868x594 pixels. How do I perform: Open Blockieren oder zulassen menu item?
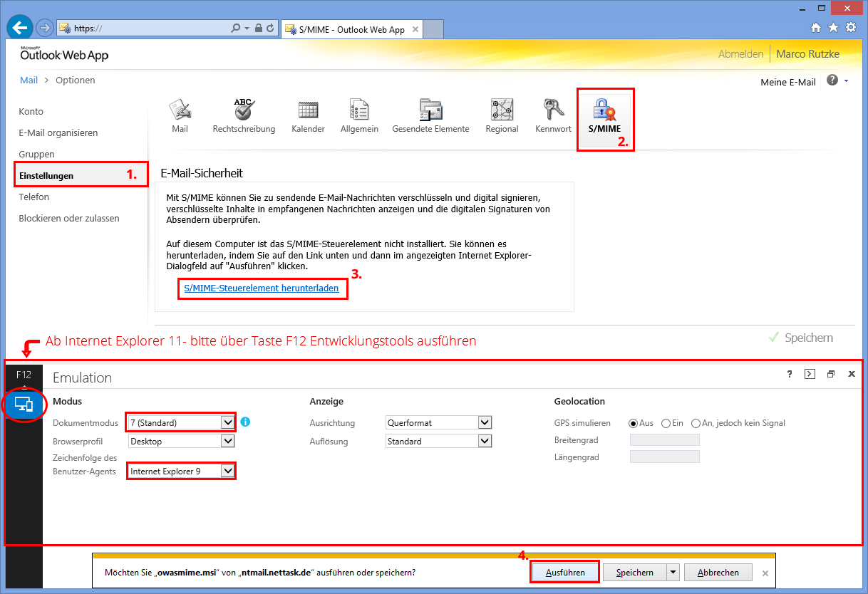[x=69, y=218]
